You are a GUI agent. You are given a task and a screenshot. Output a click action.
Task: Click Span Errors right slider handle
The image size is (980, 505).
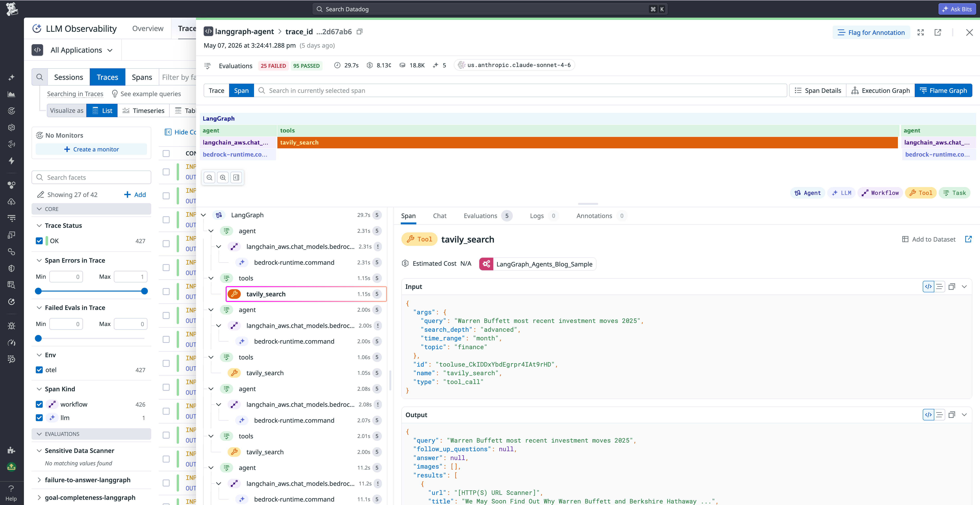point(144,291)
